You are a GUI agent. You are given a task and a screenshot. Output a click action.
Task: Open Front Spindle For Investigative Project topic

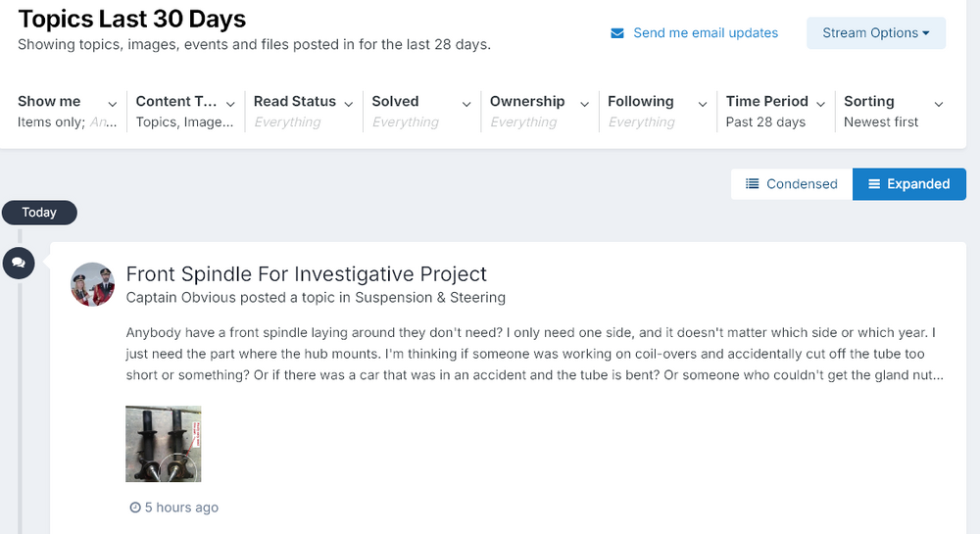click(x=306, y=274)
